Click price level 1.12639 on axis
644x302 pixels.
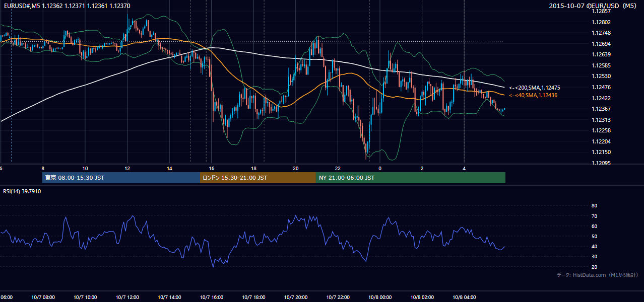coord(602,54)
